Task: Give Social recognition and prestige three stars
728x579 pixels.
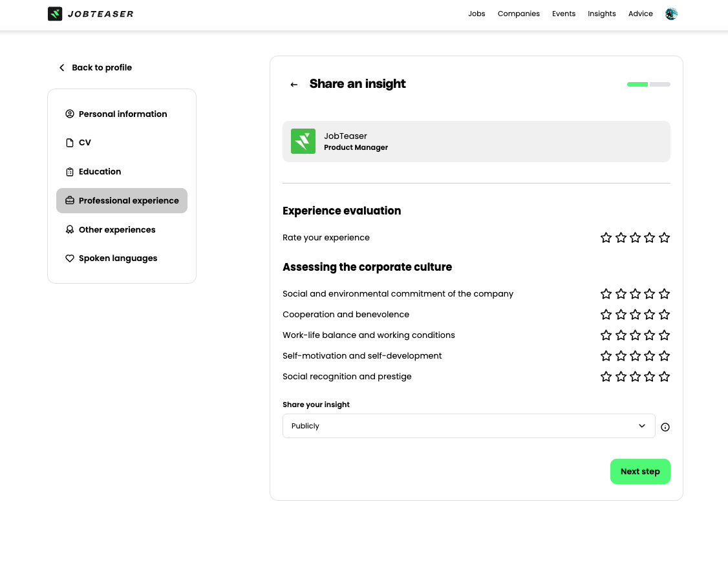Action: [x=635, y=376]
